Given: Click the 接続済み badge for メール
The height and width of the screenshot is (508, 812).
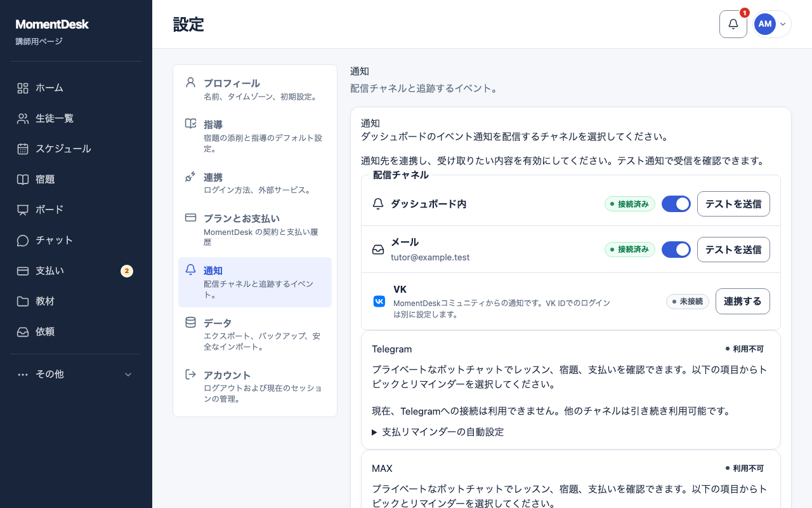Looking at the screenshot, I should click(630, 250).
